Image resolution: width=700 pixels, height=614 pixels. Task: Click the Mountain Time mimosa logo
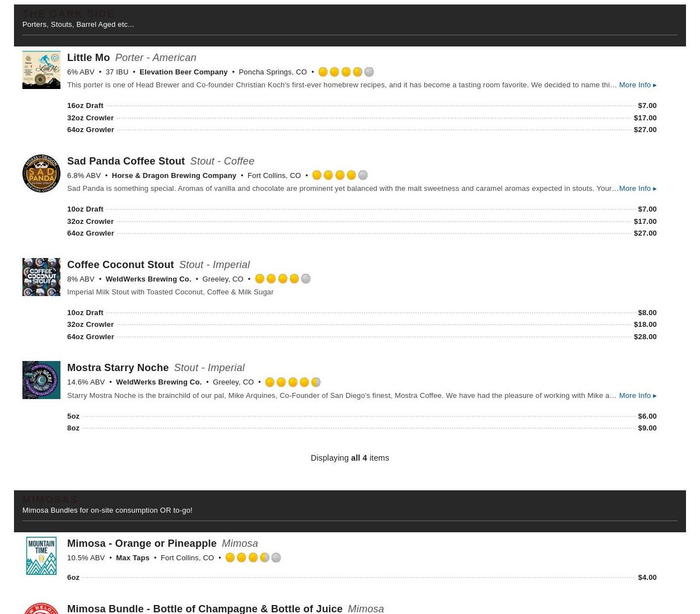coord(41,556)
